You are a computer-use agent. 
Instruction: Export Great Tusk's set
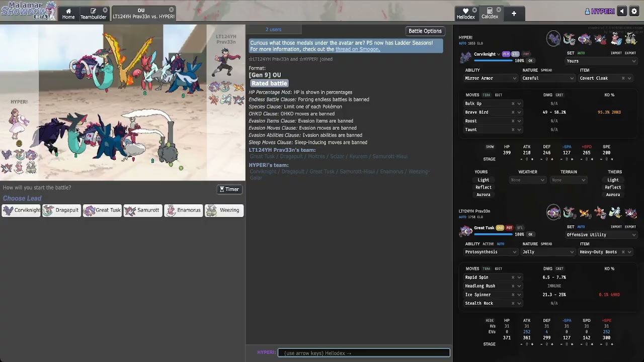pyautogui.click(x=630, y=227)
